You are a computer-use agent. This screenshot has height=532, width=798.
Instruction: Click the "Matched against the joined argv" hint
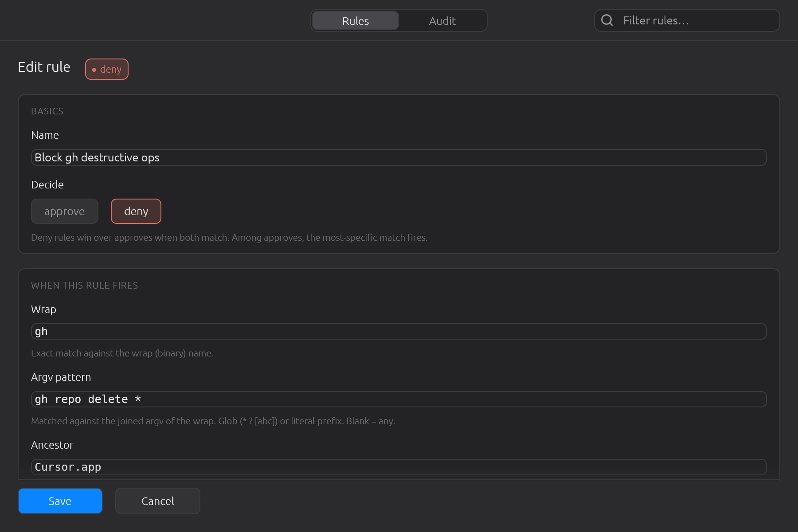click(213, 421)
